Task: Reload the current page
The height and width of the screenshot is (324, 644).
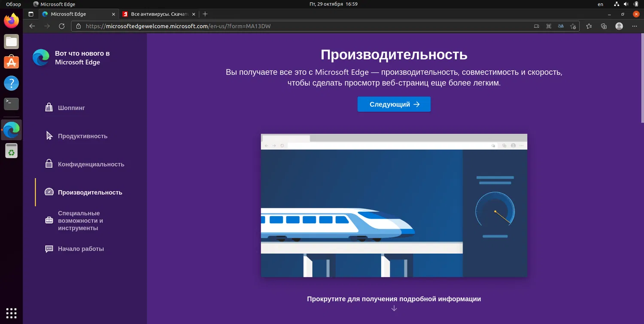Action: pos(61,26)
